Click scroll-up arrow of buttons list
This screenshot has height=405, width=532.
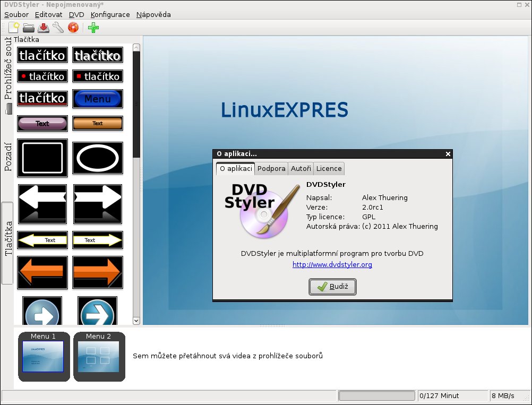point(136,47)
